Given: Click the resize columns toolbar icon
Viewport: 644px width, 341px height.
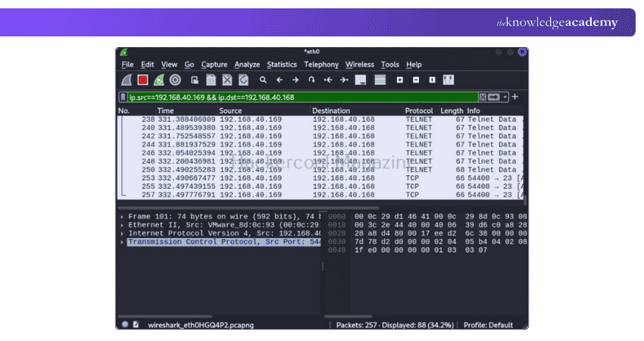Looking at the screenshot, I should coord(449,80).
